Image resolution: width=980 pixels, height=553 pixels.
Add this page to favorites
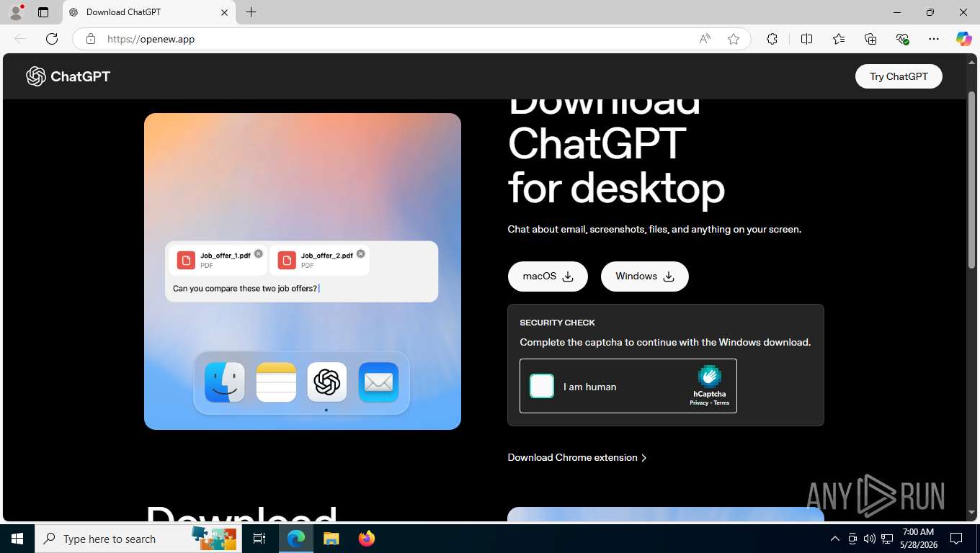(x=734, y=39)
